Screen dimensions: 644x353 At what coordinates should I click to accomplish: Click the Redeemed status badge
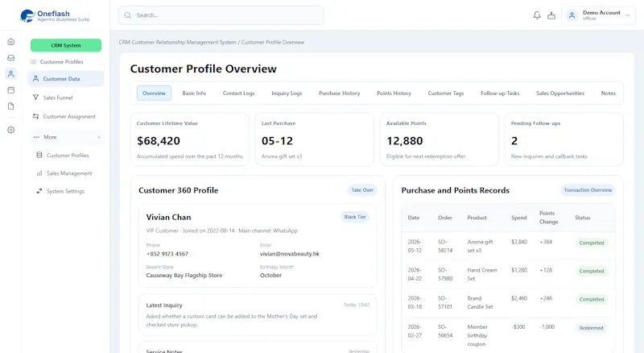(591, 328)
